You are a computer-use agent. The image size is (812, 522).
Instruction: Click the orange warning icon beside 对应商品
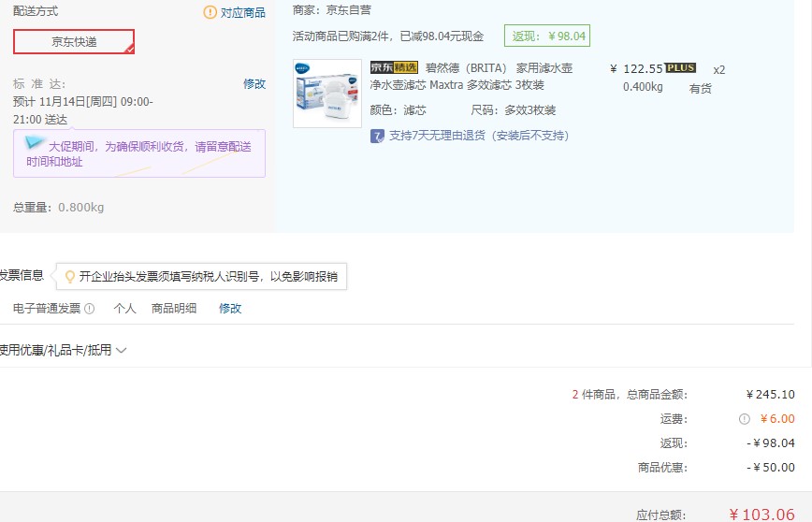[x=210, y=12]
